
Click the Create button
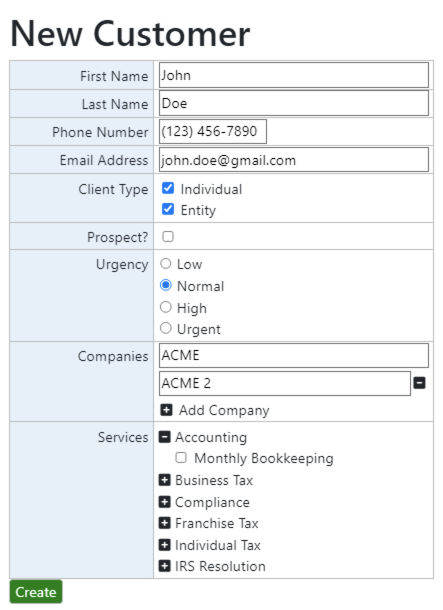pos(36,592)
